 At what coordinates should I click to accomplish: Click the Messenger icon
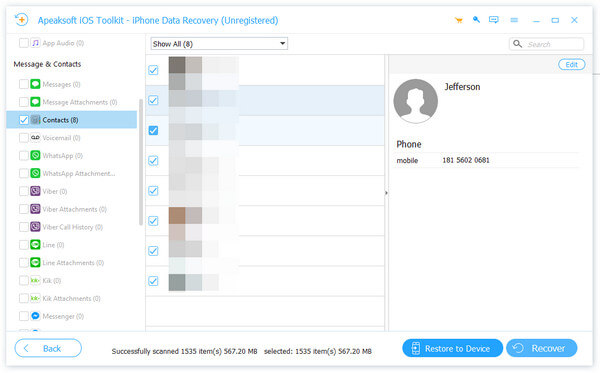coord(35,316)
